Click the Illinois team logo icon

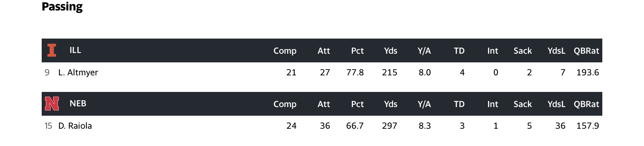click(x=52, y=50)
